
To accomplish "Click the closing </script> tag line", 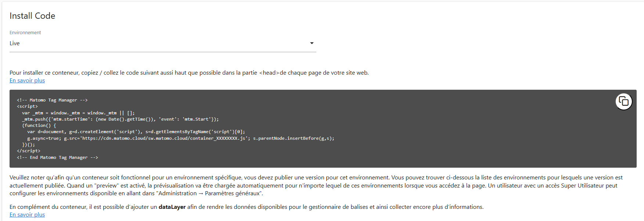I will (29, 151).
